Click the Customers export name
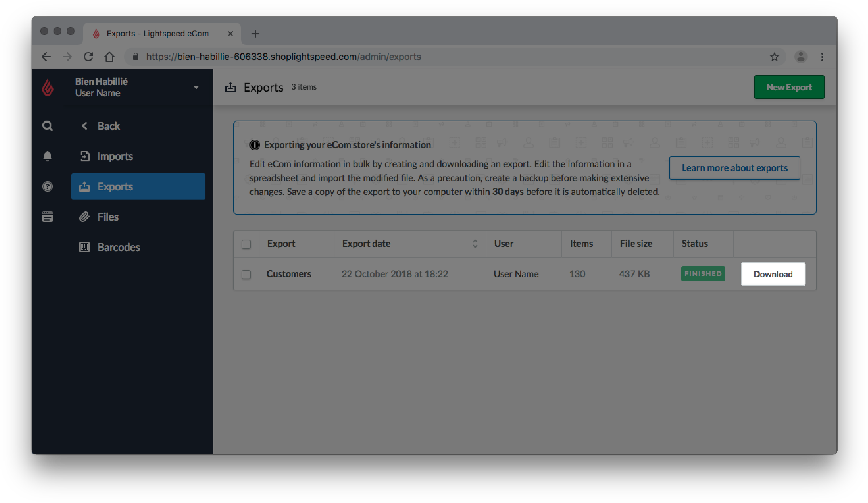Image resolution: width=868 pixels, height=503 pixels. pos(289,274)
